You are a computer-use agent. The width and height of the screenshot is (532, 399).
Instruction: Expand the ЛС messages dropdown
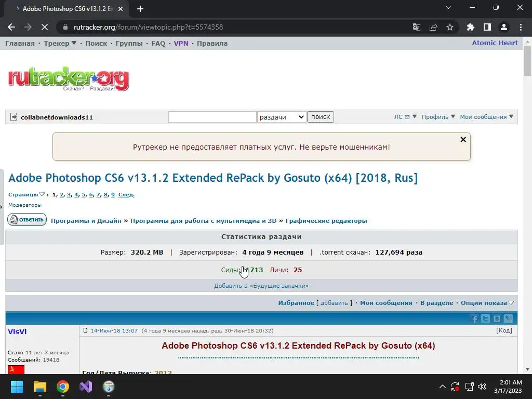click(405, 117)
